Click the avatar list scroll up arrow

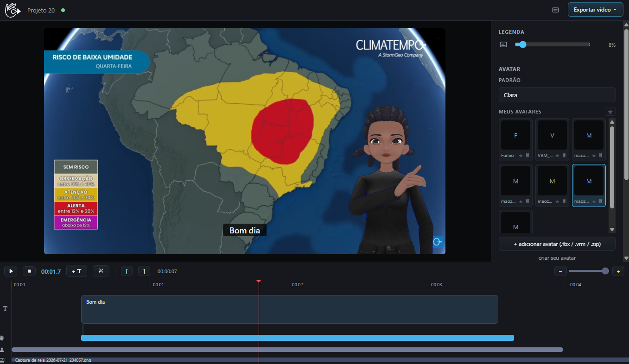coord(612,122)
